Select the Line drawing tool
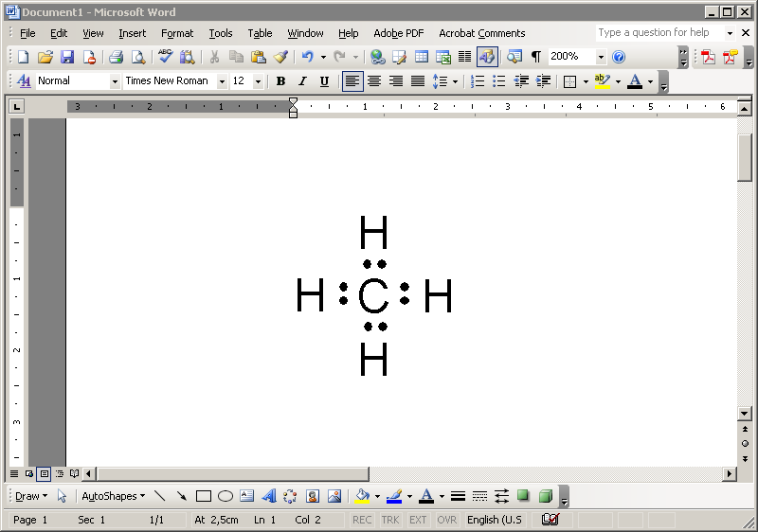 point(159,496)
